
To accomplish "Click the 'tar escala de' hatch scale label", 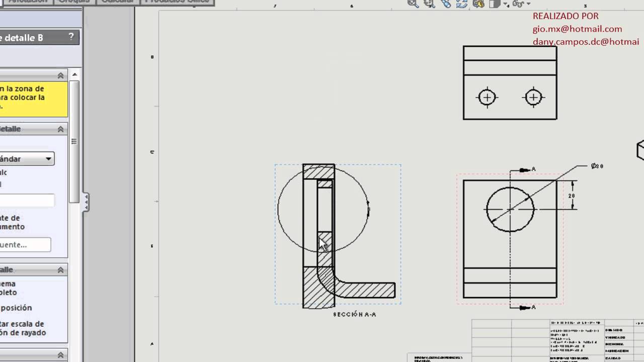I will pyautogui.click(x=22, y=324).
